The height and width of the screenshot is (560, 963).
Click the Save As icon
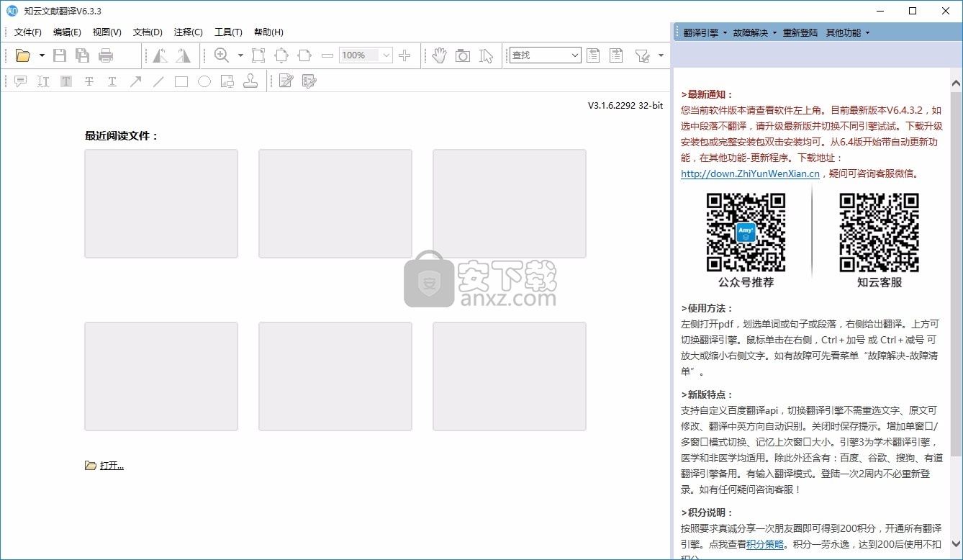coord(83,55)
